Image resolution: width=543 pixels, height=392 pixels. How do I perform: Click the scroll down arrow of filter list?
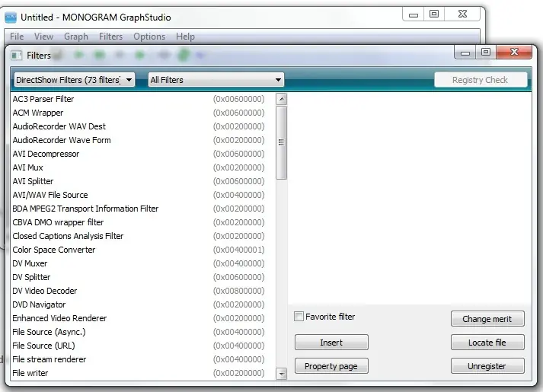[281, 374]
